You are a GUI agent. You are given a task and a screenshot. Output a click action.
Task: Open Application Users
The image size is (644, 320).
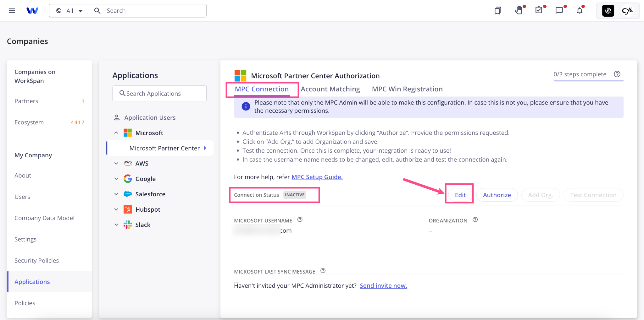150,117
